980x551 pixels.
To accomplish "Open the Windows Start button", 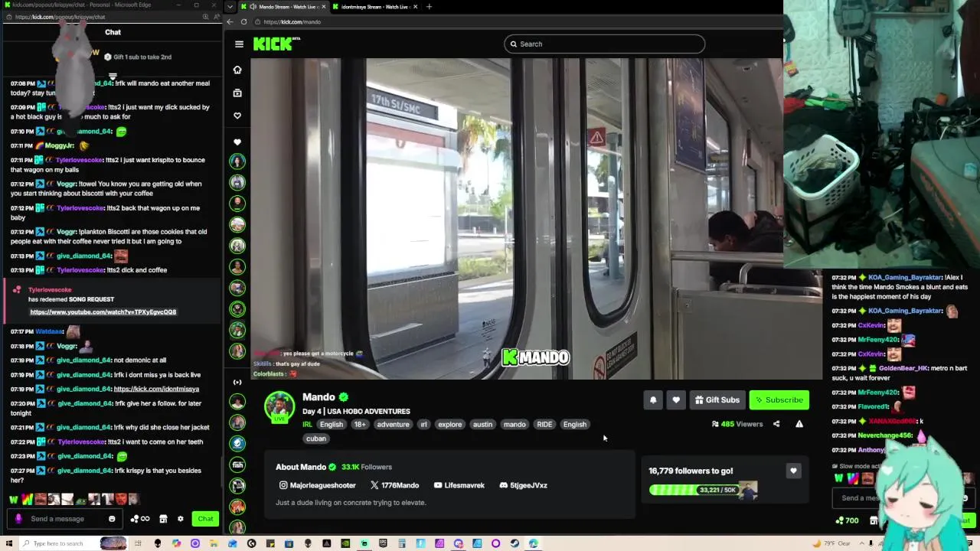I will [x=9, y=543].
